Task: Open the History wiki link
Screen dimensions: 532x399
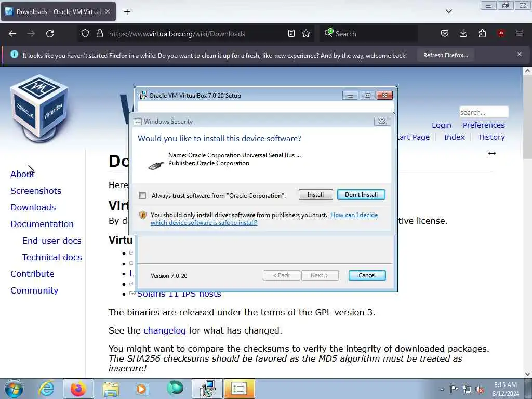Action: point(491,137)
